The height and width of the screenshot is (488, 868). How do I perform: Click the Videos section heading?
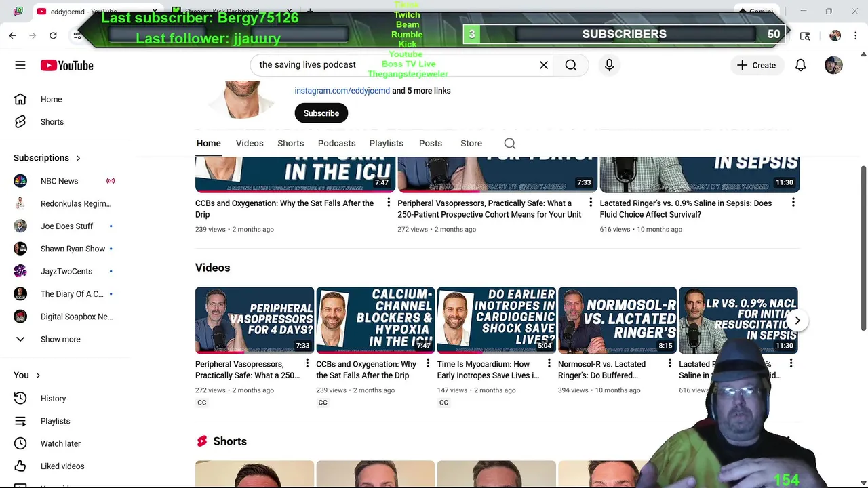click(x=212, y=268)
